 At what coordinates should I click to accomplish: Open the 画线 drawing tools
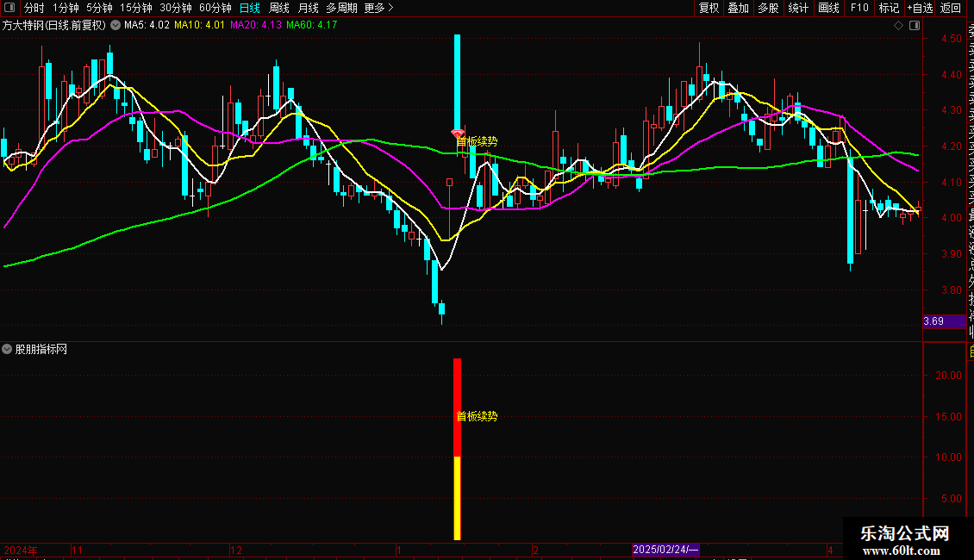pos(828,8)
